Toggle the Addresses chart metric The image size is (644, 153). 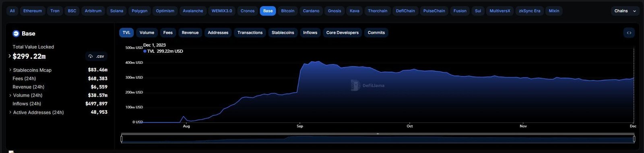218,33
